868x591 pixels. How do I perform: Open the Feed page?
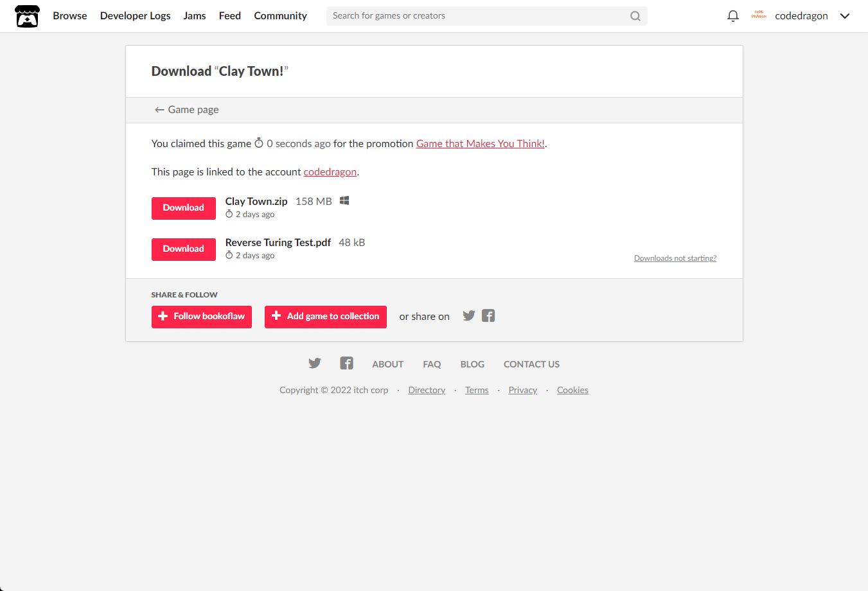[230, 16]
